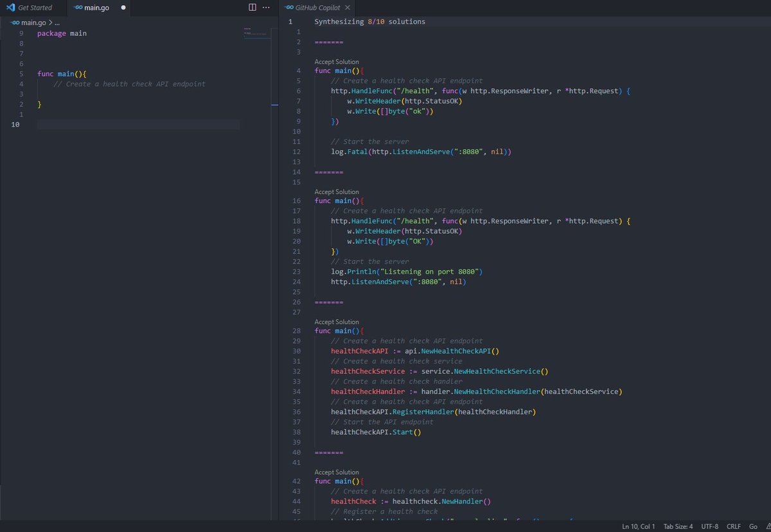Click 'http.ListenAndServe(":8080", nil)' on line 24
This screenshot has height=532, width=771.
[398, 281]
